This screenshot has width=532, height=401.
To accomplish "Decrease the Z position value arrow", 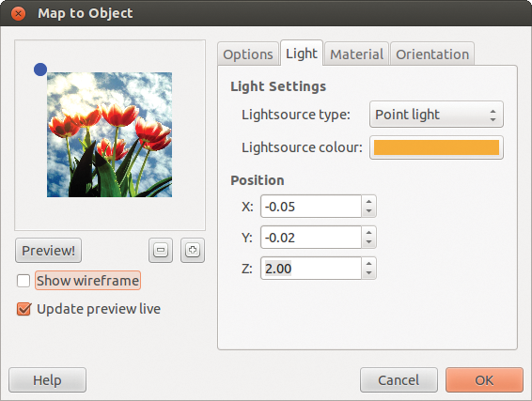I will click(x=368, y=273).
